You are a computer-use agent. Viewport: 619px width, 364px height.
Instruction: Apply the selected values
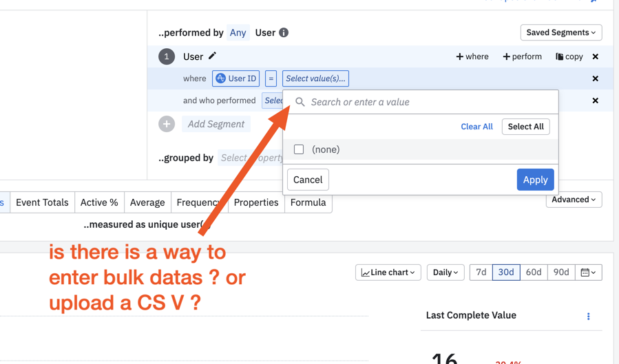535,180
